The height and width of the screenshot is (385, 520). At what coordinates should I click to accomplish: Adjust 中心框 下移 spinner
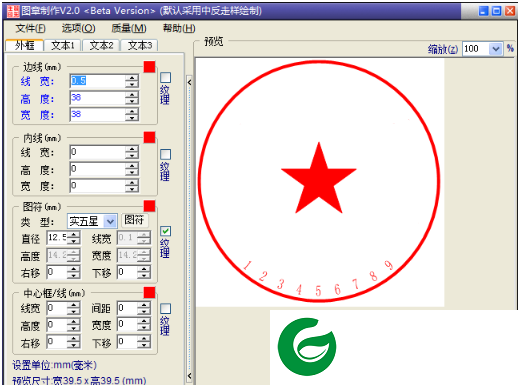144,342
